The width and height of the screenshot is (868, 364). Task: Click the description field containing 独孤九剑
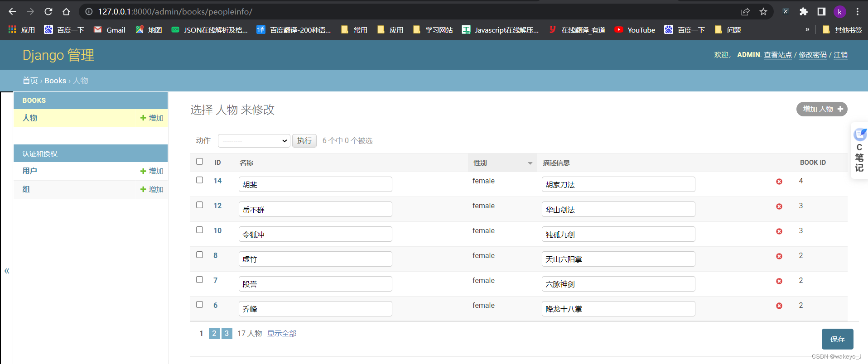pyautogui.click(x=618, y=234)
